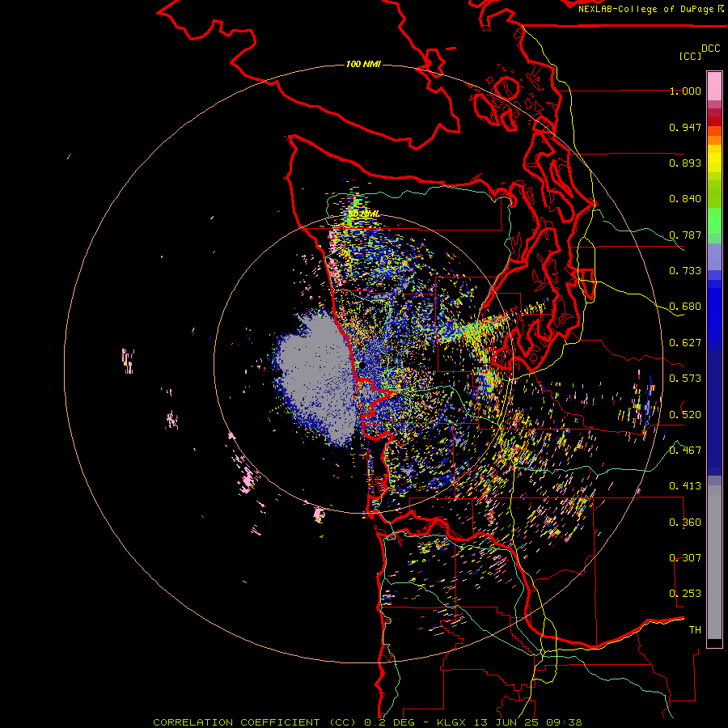The image size is (728, 728).
Task: Click the CORRELATION COEFFICIENT (CC) caption text
Action: click(x=256, y=722)
